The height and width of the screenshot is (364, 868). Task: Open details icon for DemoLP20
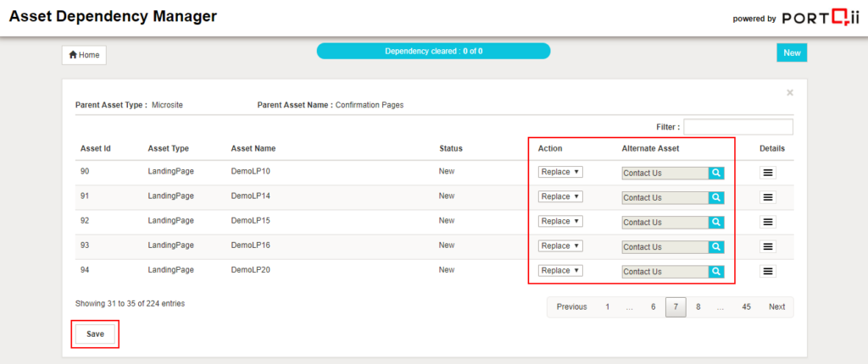(768, 271)
